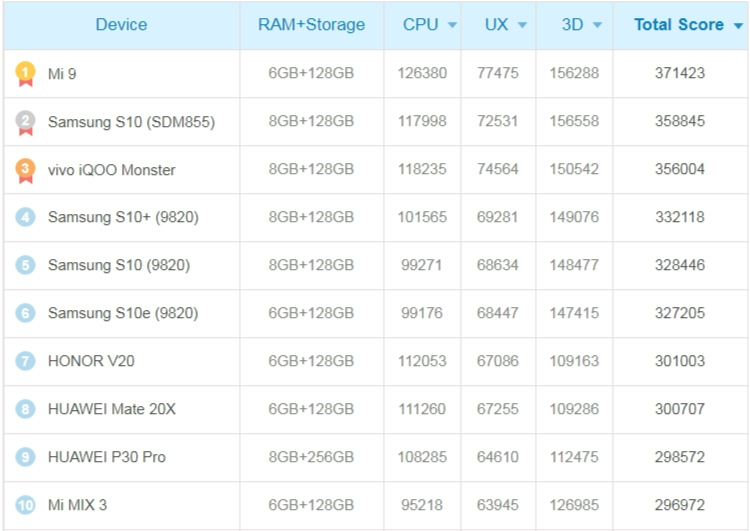Sort by CPU using its arrow

point(452,25)
